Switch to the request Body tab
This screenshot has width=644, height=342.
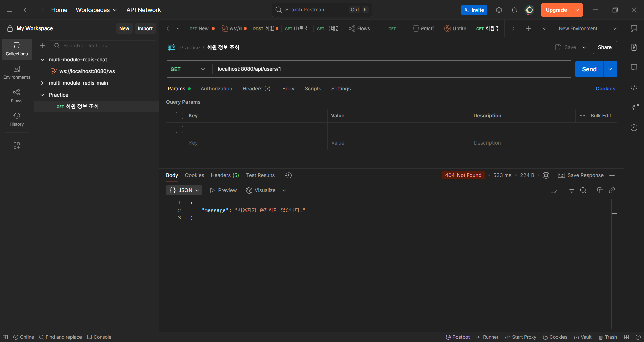click(288, 89)
